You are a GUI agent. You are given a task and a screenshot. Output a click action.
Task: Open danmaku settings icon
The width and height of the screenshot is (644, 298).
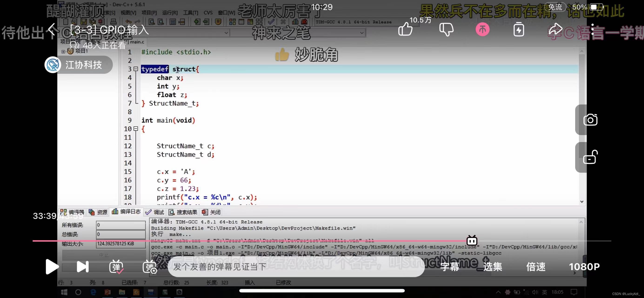(150, 267)
